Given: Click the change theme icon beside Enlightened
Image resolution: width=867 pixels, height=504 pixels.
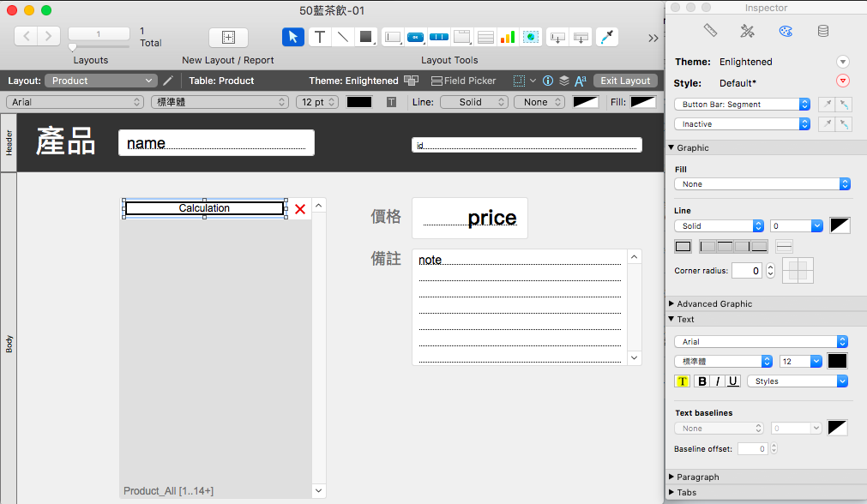Looking at the screenshot, I should coord(411,81).
